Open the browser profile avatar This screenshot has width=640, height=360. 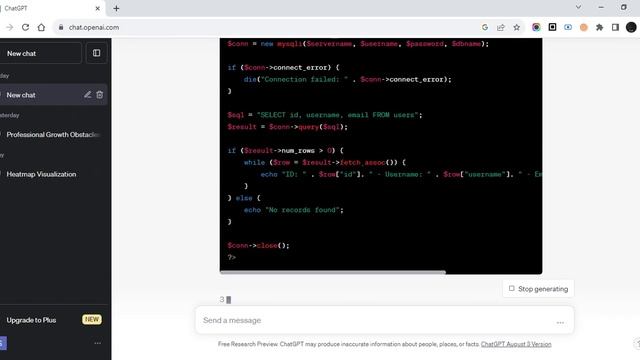coord(631,27)
